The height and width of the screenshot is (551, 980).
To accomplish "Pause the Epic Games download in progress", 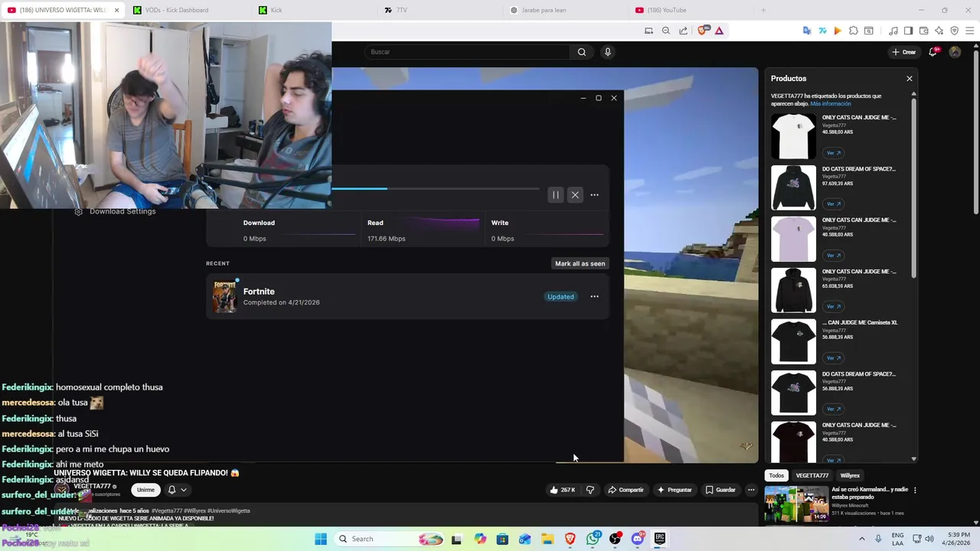I will tap(556, 195).
